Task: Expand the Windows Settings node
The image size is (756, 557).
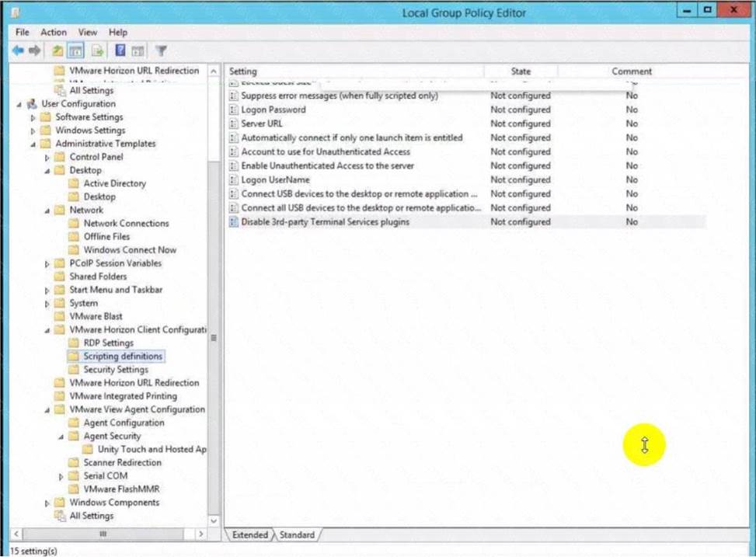Action: click(33, 131)
